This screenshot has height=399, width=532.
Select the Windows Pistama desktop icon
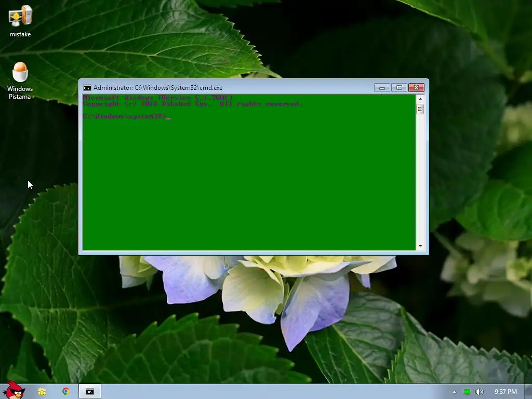pos(20,81)
